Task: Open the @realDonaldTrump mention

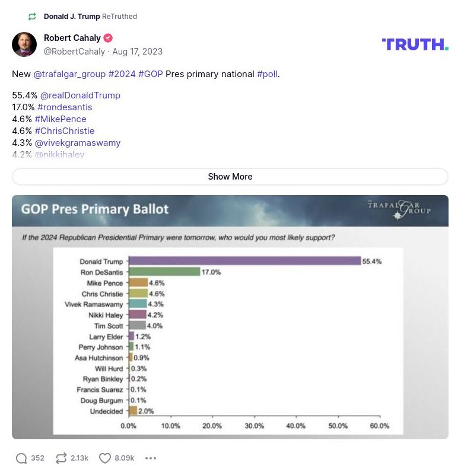Action: coord(80,95)
